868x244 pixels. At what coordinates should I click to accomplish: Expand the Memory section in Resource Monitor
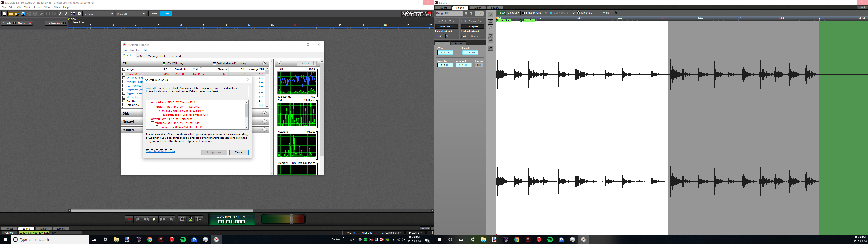[264, 129]
